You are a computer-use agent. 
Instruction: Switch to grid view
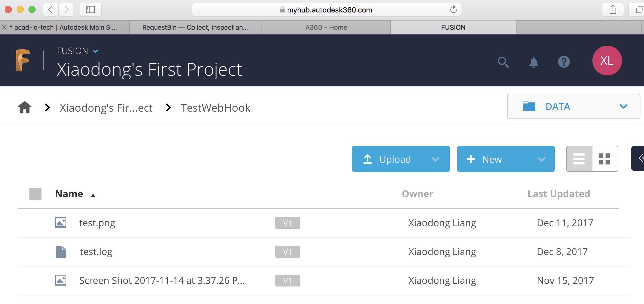coord(605,159)
